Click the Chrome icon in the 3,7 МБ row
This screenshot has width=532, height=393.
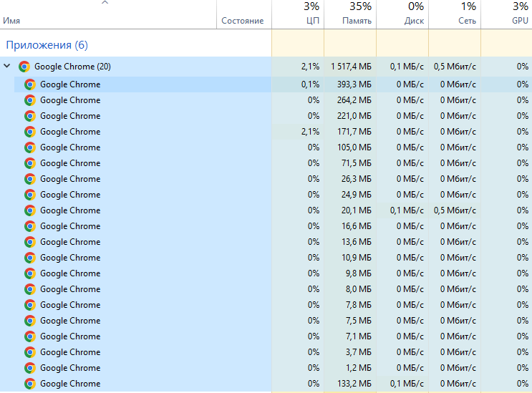[x=30, y=352]
